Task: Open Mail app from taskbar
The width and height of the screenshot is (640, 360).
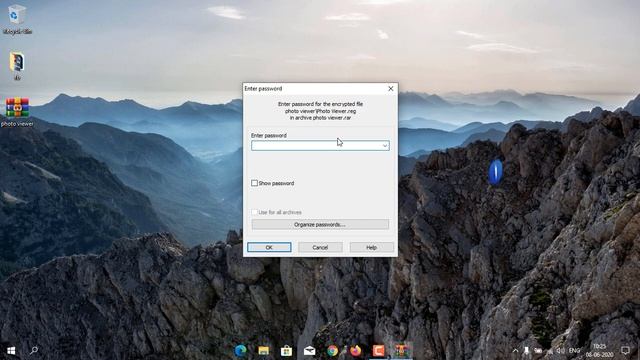Action: point(309,351)
